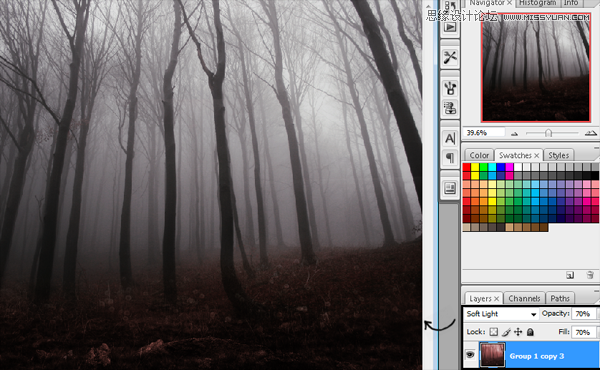Enable Lock image pixels brush icon
Viewport: 600px width, 370px height.
[506, 332]
